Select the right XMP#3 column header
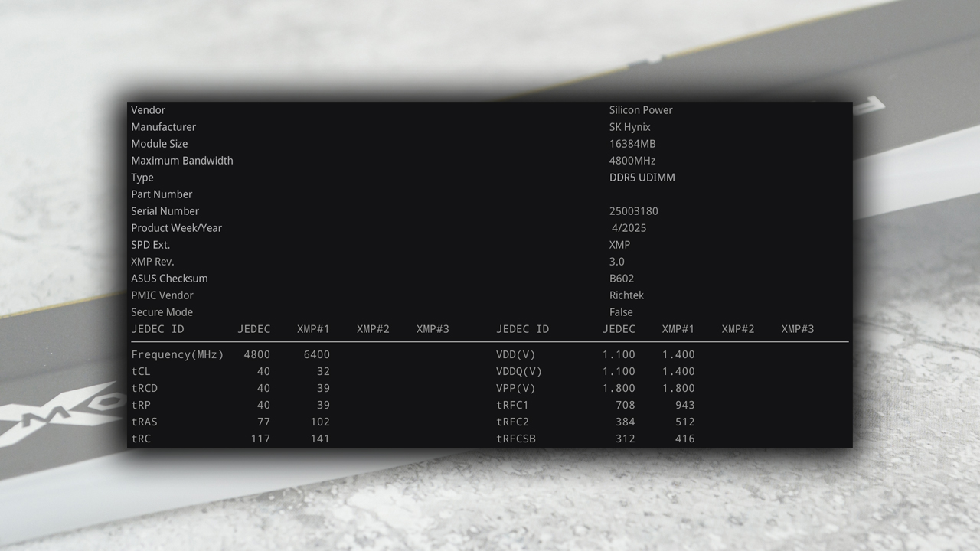980x551 pixels. (x=798, y=329)
